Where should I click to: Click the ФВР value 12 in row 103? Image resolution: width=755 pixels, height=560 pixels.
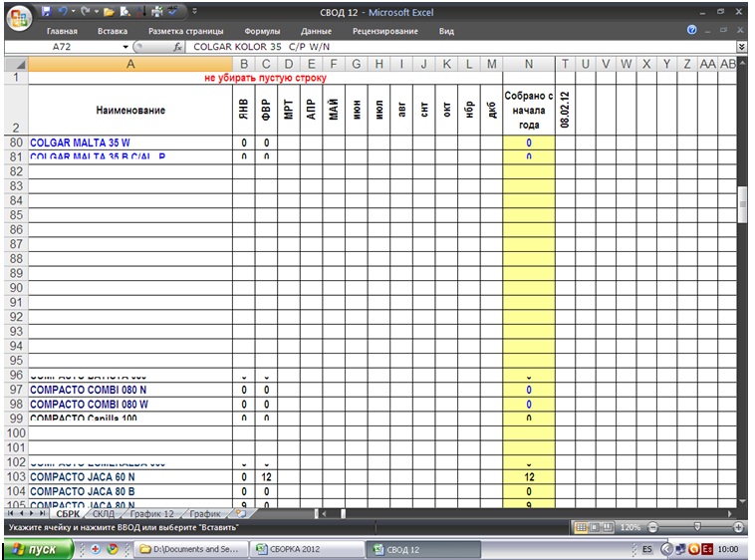pyautogui.click(x=266, y=476)
